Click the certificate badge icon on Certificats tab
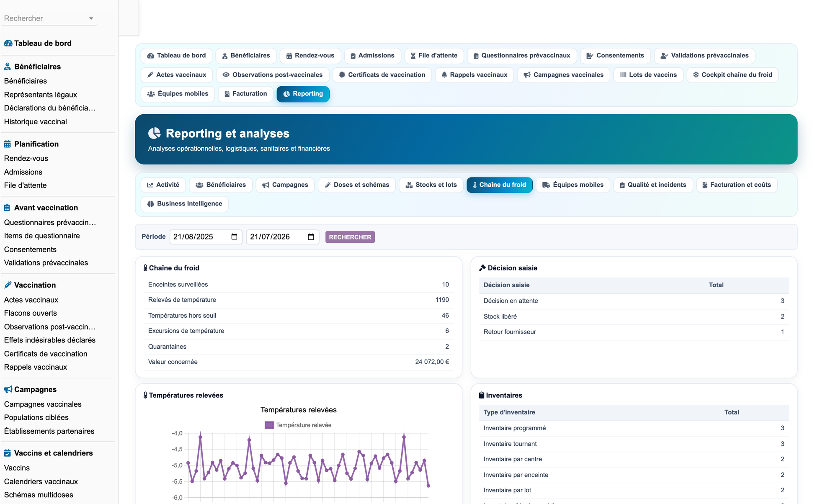 point(342,75)
